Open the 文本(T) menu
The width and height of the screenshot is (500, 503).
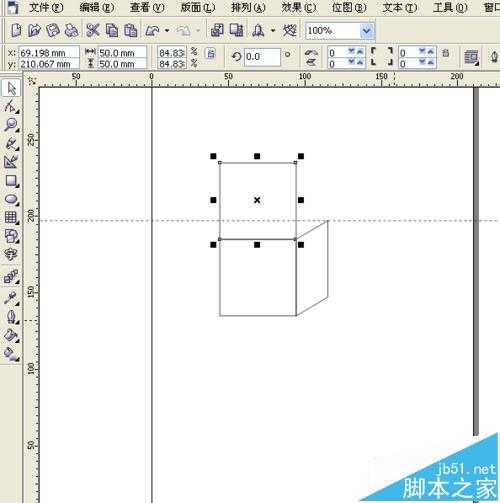pos(399,7)
